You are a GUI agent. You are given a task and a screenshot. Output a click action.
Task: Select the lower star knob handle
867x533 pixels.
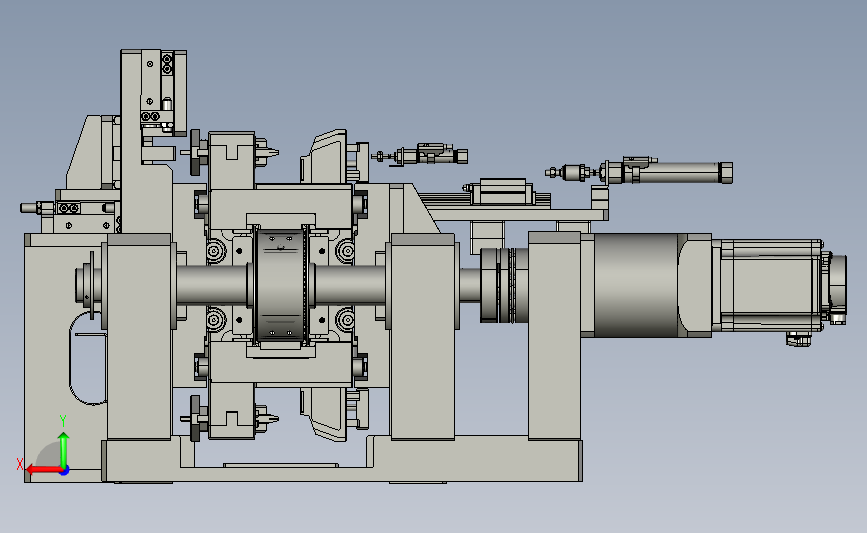pyautogui.click(x=196, y=418)
